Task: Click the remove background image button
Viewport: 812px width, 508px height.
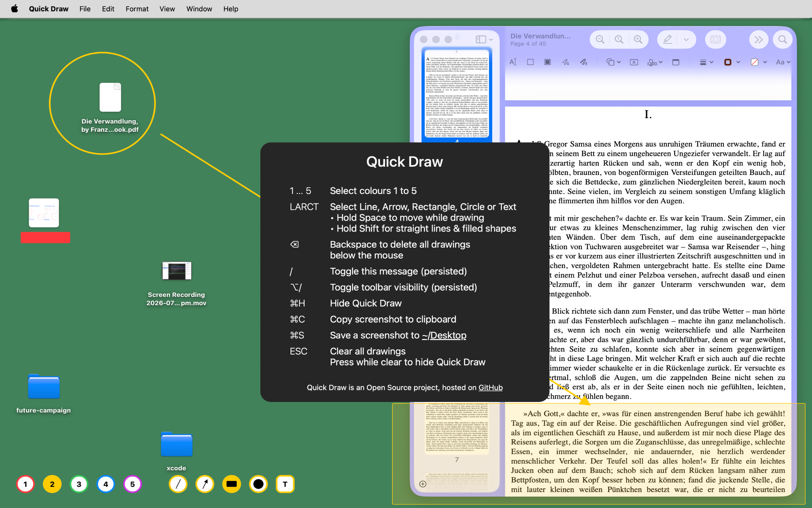Action: pyautogui.click(x=715, y=40)
